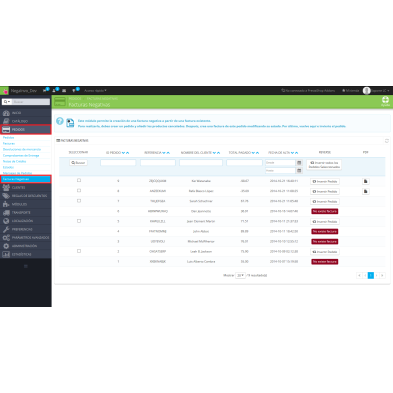
Task: Open the Pedidos sidebar menu
Action: click(x=26, y=130)
